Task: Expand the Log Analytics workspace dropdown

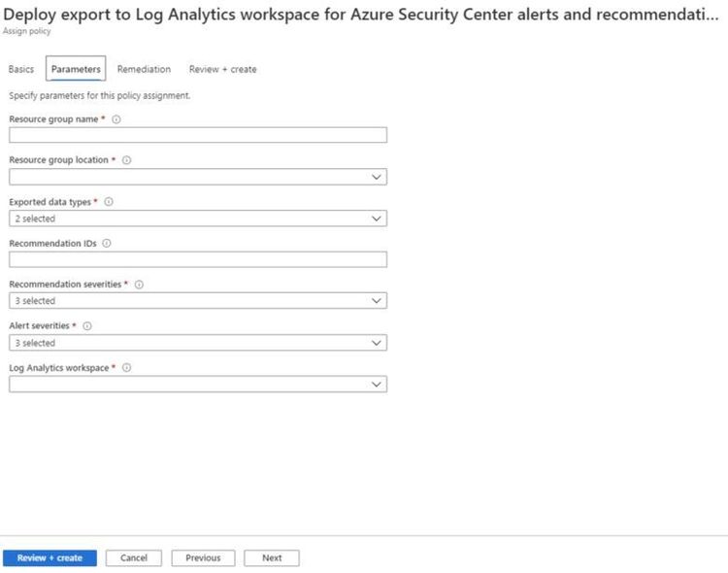Action: [198, 385]
